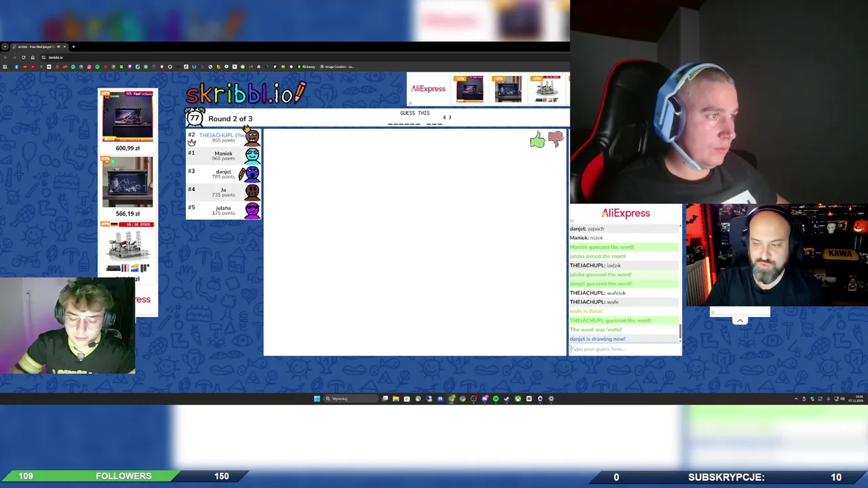Open the 600,99 zł product ad

127,121
